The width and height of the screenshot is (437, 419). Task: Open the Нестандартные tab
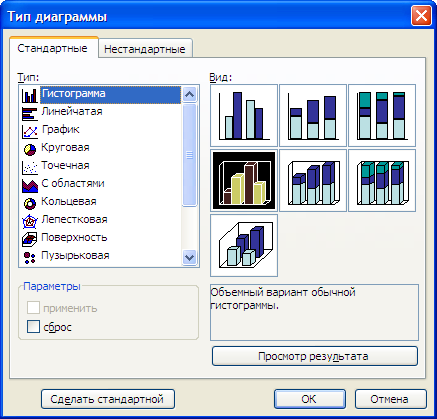coord(145,49)
